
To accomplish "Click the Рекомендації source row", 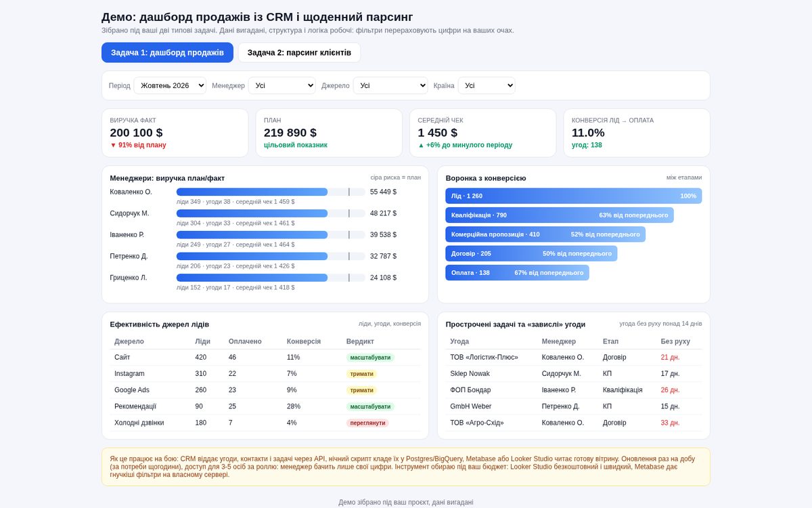I will [265, 406].
